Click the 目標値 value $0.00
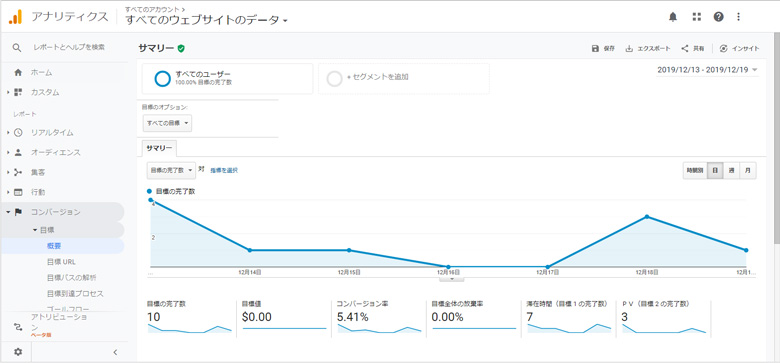The image size is (780, 363). click(x=257, y=317)
